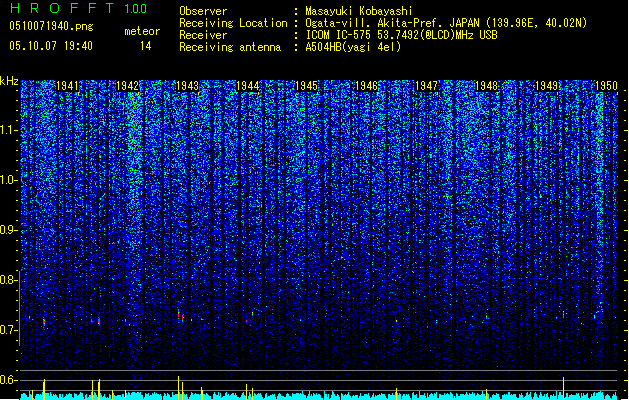Click the A504HB(yagi 4el) antenna text
This screenshot has height=400, width=629.
pyautogui.click(x=353, y=47)
